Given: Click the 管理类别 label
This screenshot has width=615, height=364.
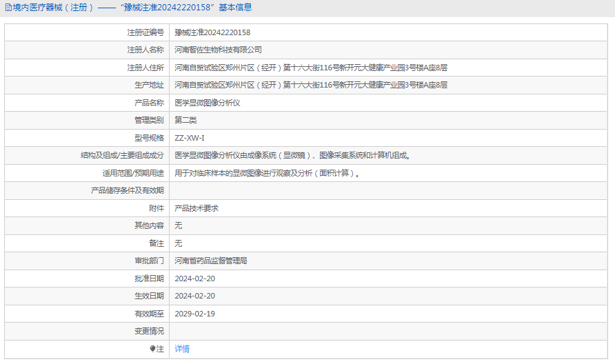Looking at the screenshot, I should 149,120.
